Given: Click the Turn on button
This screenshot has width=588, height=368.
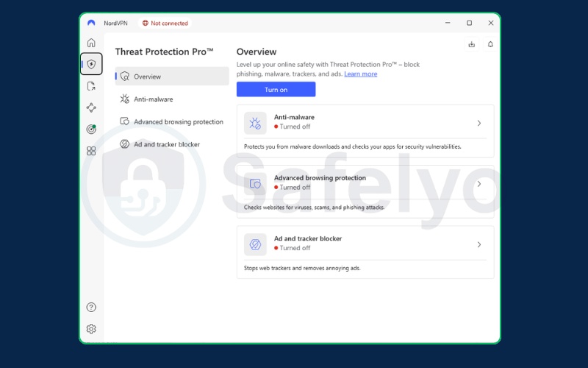Looking at the screenshot, I should [x=276, y=89].
